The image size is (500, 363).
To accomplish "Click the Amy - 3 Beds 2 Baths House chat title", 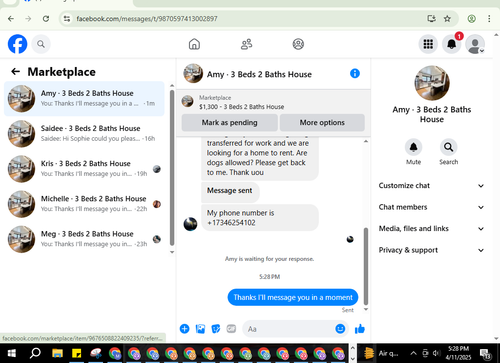I will 259,74.
